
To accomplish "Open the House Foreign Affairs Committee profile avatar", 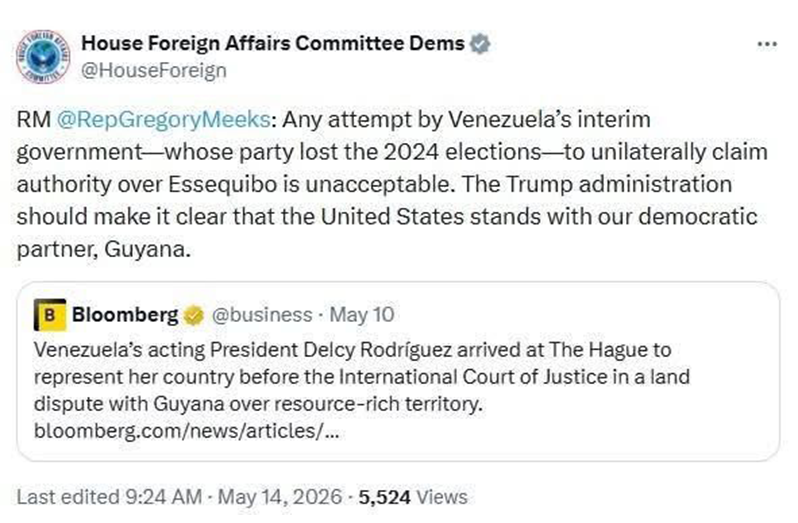I will click(x=43, y=56).
